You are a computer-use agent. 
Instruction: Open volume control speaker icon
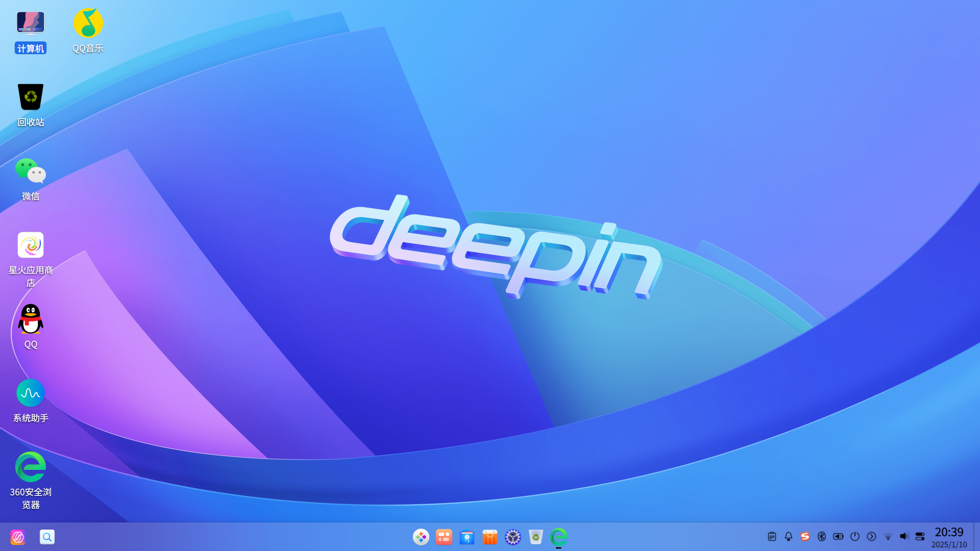(904, 537)
